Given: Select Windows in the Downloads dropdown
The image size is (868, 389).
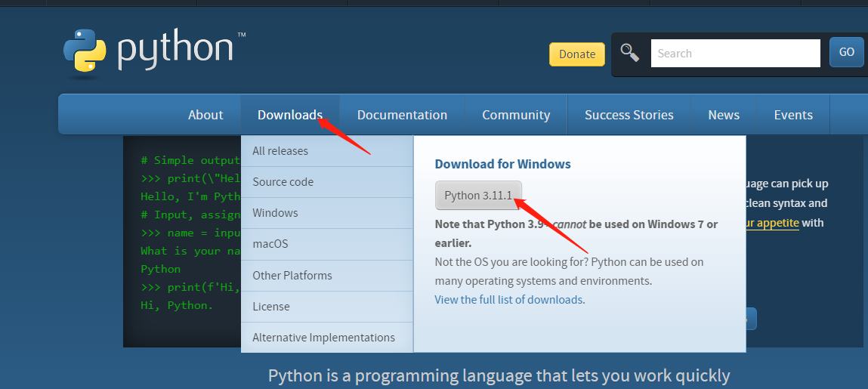Looking at the screenshot, I should (x=327, y=213).
